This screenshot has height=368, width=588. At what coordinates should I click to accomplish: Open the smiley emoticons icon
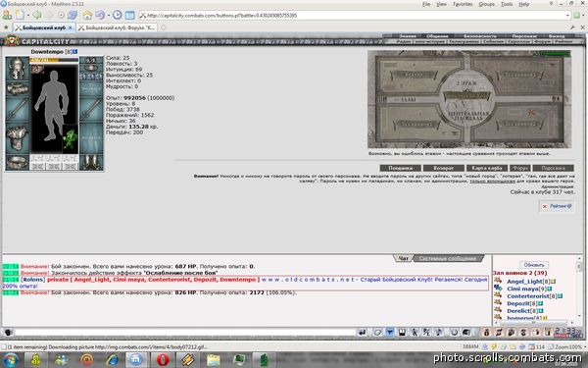click(454, 333)
